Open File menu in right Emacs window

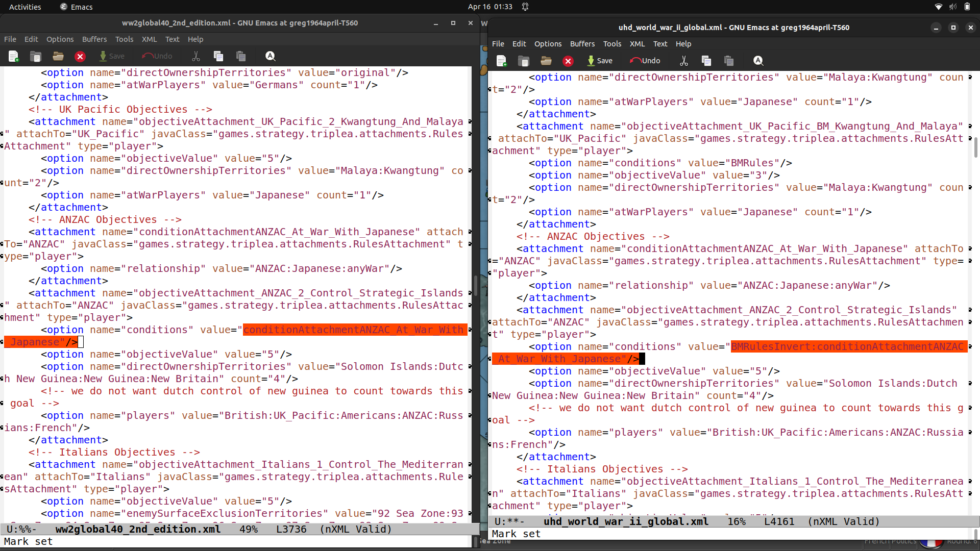click(x=498, y=44)
